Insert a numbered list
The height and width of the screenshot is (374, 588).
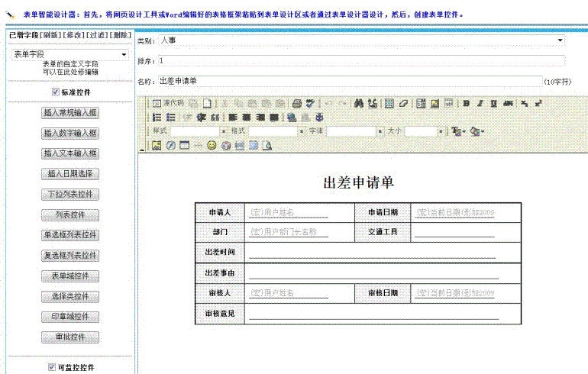[157, 118]
